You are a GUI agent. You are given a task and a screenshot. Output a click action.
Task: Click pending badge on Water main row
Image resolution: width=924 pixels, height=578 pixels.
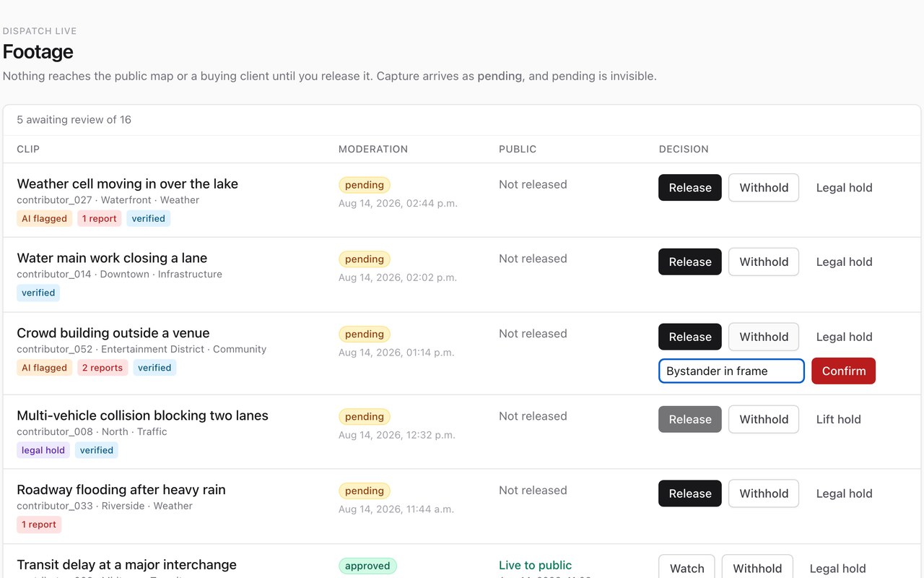tap(365, 259)
